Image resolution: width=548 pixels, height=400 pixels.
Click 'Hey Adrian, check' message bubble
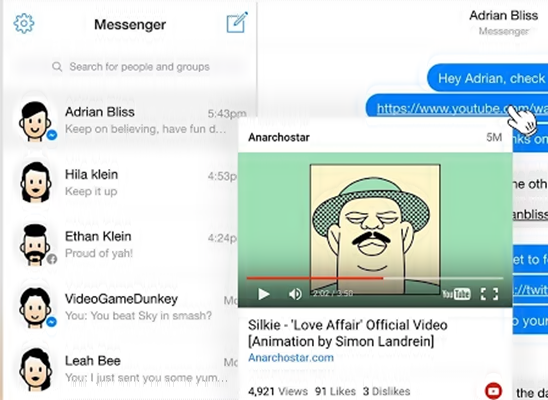pyautogui.click(x=488, y=78)
